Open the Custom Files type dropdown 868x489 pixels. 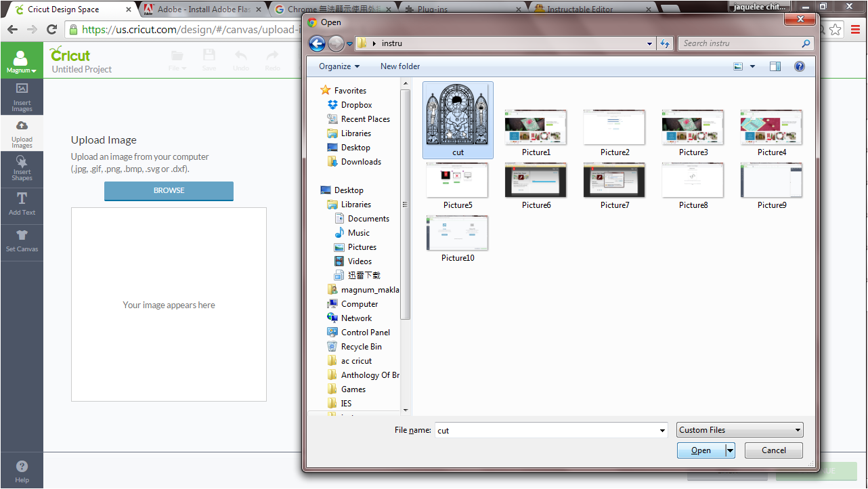coord(740,430)
